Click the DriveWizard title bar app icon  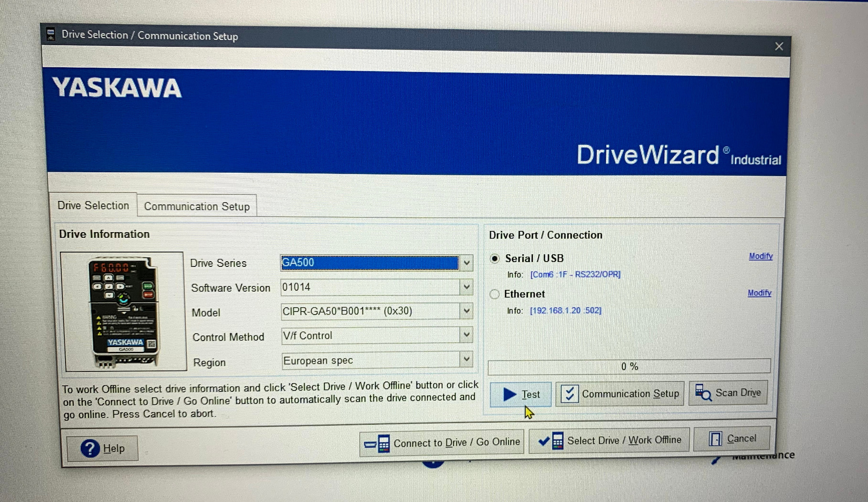[x=51, y=34]
